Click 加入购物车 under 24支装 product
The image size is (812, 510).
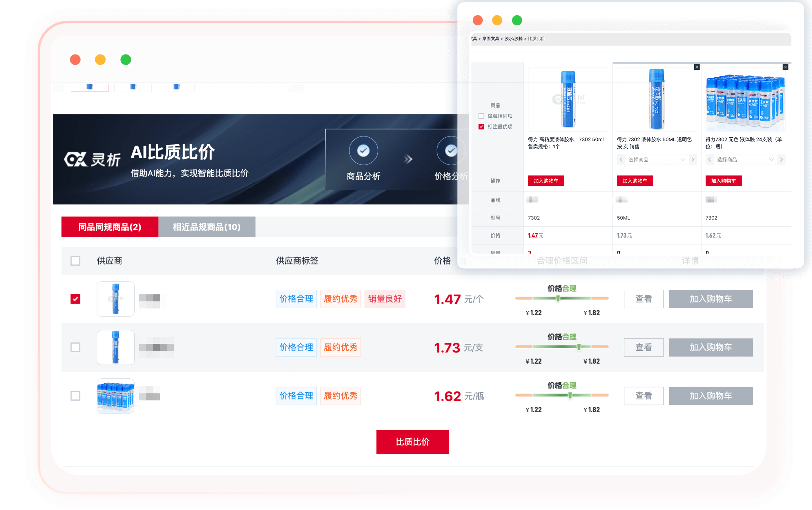click(723, 181)
